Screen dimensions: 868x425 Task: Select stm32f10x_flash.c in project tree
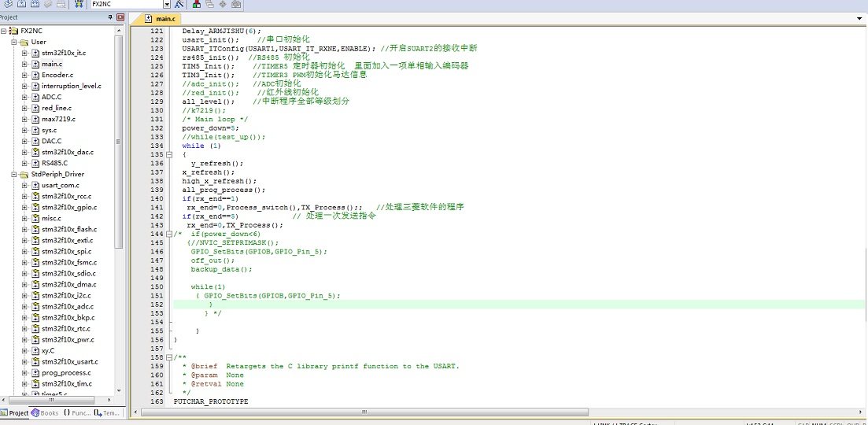69,229
